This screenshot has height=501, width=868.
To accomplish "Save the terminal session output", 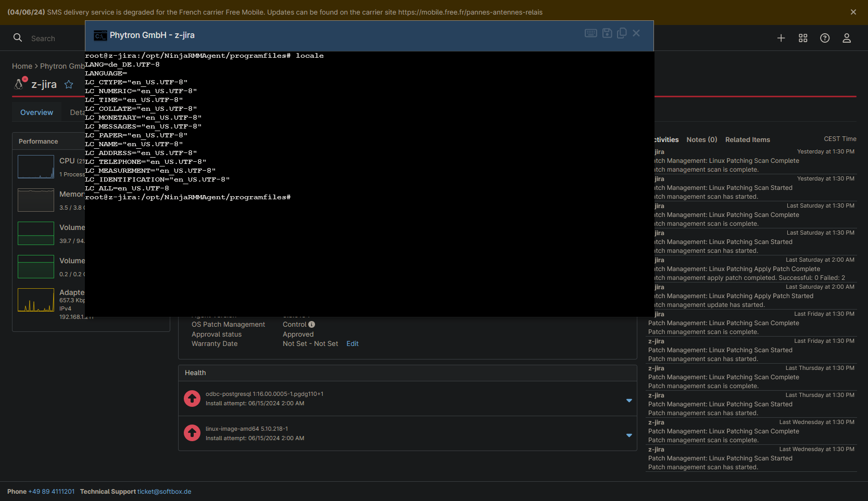I will [607, 33].
